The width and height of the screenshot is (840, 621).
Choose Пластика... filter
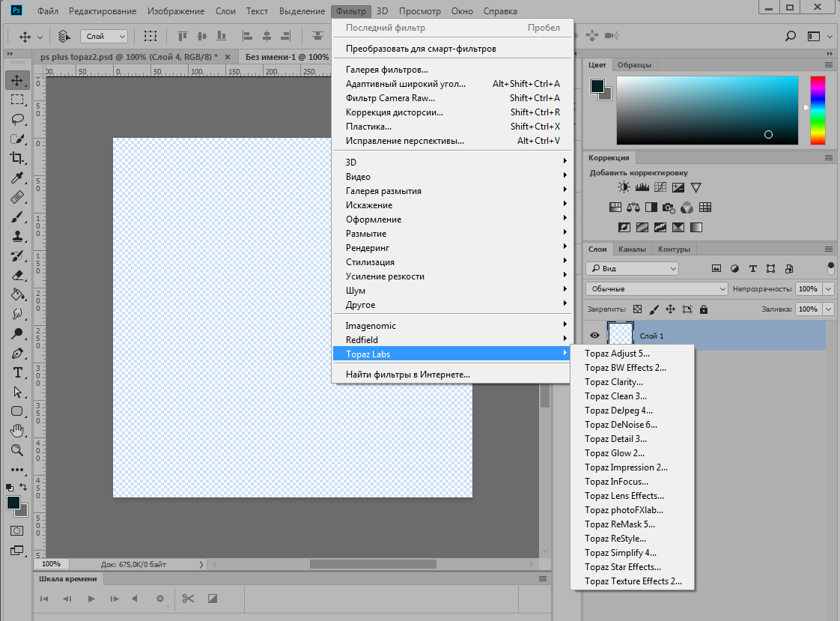click(451, 127)
